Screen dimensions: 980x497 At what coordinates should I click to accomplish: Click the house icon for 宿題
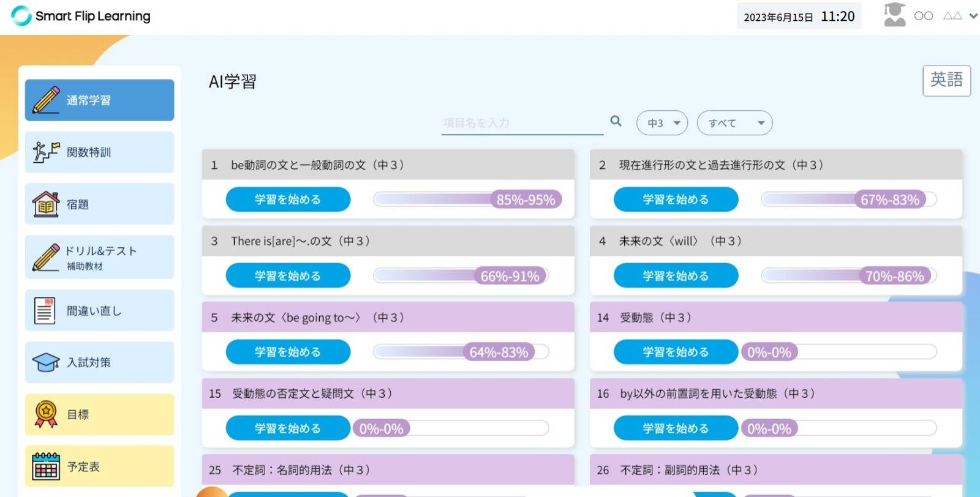(x=45, y=204)
